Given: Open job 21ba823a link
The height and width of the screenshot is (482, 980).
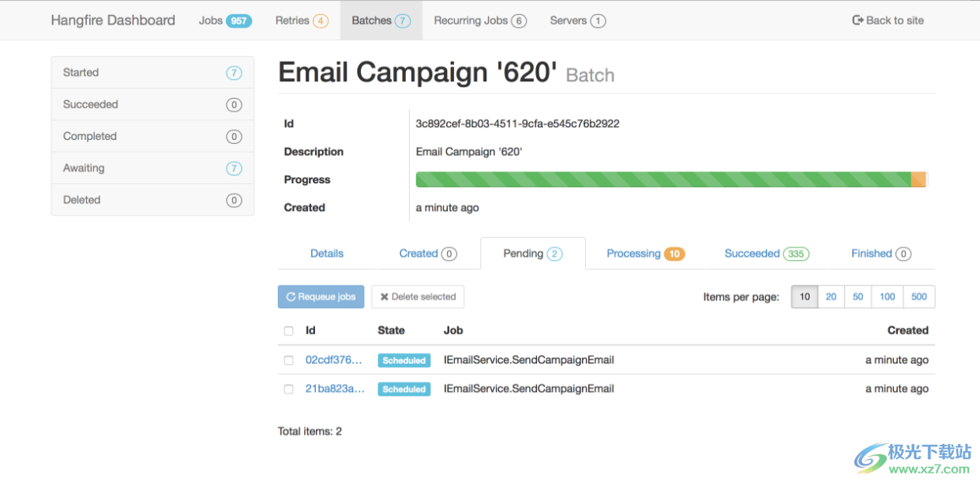Looking at the screenshot, I should (x=335, y=389).
